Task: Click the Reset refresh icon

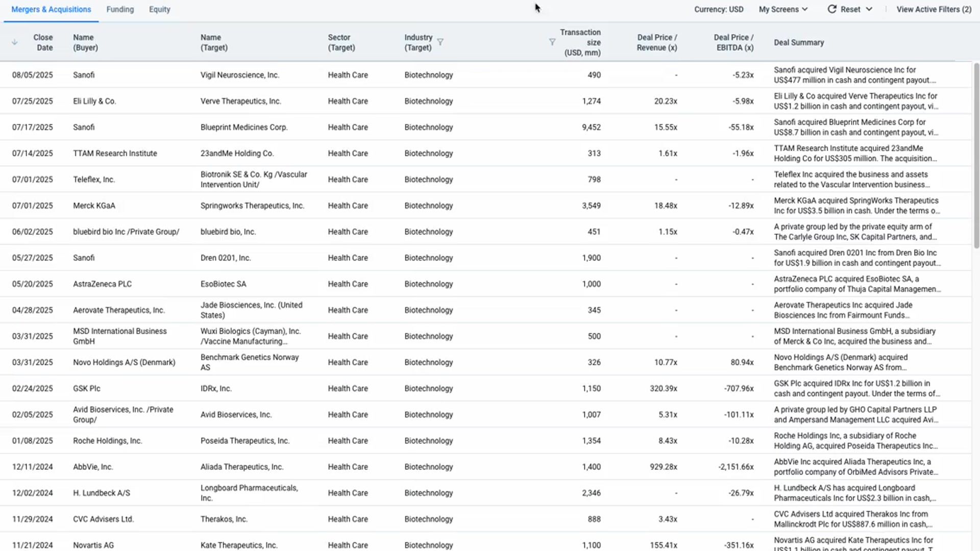Action: pyautogui.click(x=831, y=9)
